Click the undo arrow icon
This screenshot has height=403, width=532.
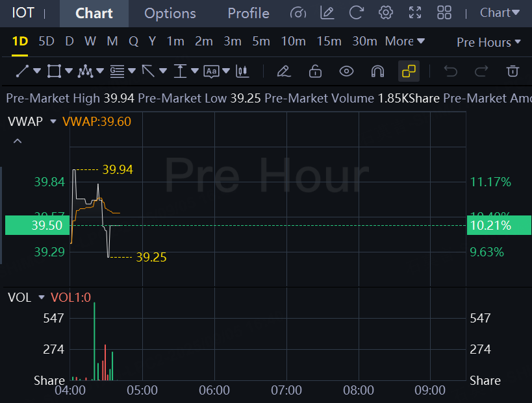coord(451,71)
